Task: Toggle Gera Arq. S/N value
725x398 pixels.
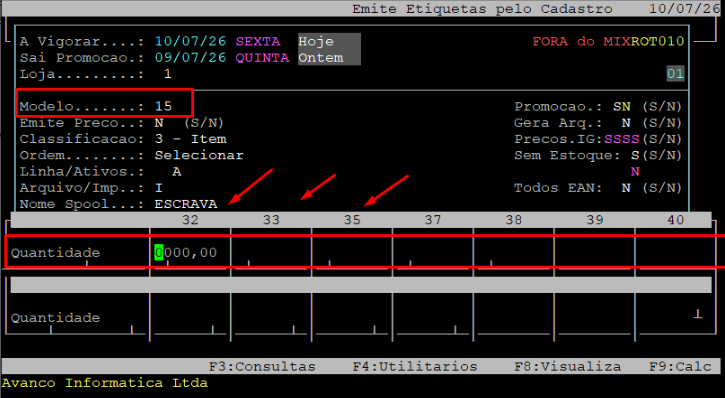Action: click(626, 123)
